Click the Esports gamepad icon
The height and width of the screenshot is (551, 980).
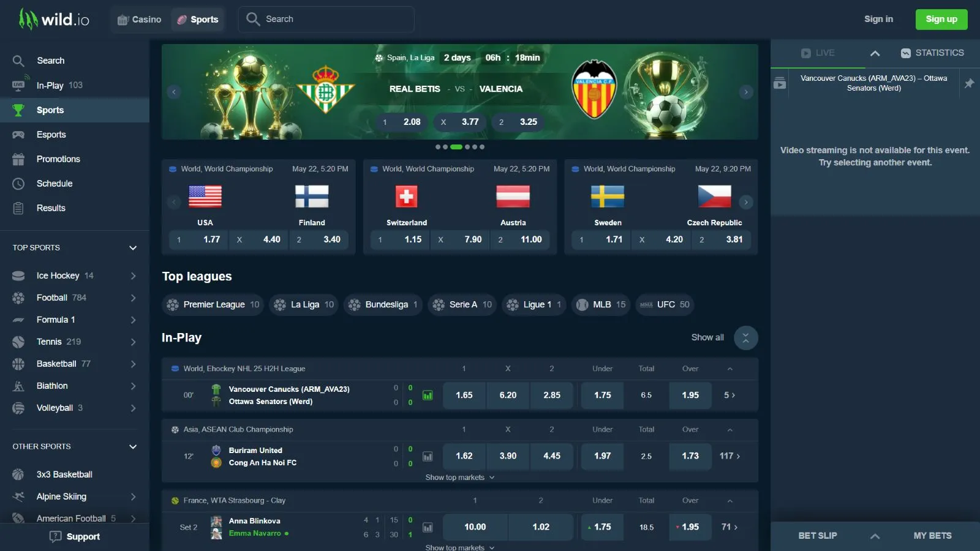[x=18, y=135]
